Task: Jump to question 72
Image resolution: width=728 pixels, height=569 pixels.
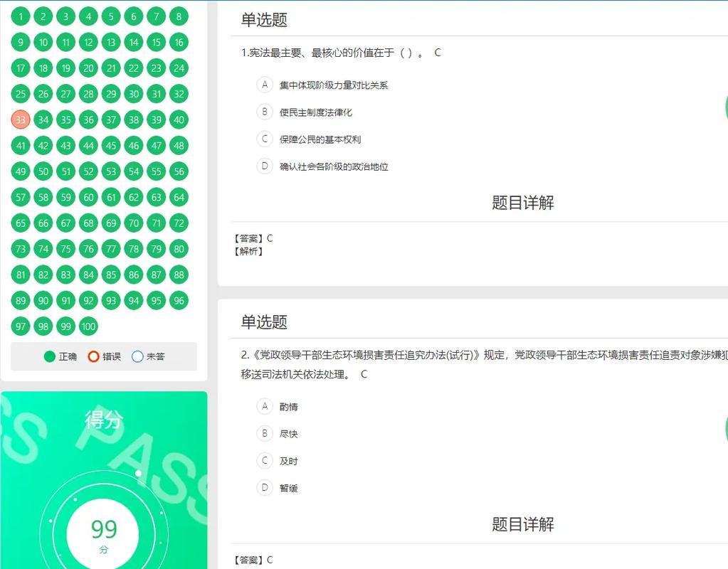Action: (x=179, y=223)
